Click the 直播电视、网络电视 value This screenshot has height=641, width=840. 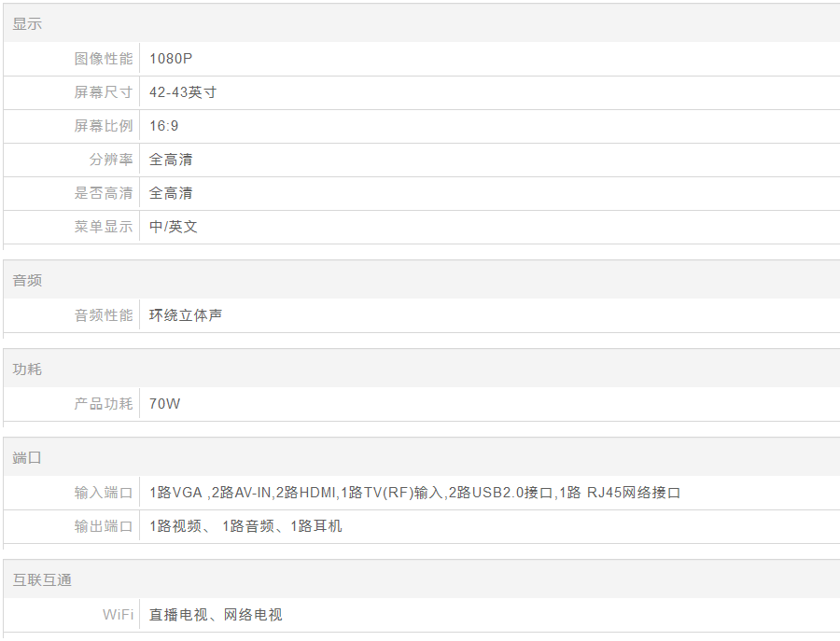[x=216, y=615]
